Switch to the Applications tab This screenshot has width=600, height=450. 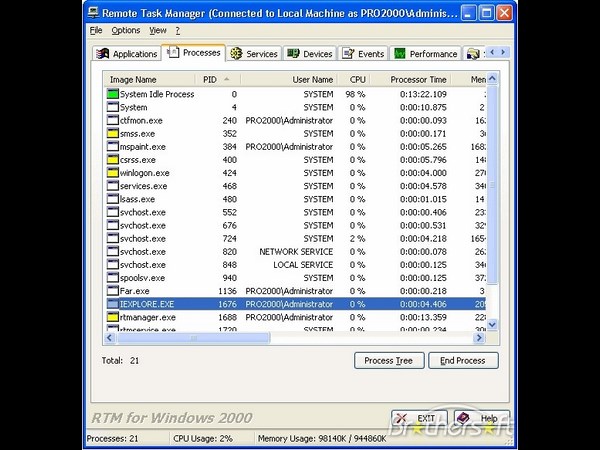(x=127, y=54)
